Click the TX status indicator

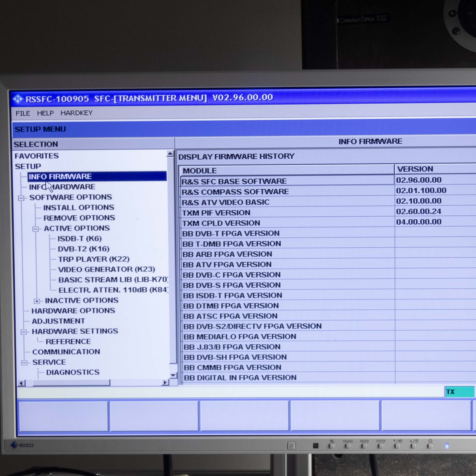point(460,392)
